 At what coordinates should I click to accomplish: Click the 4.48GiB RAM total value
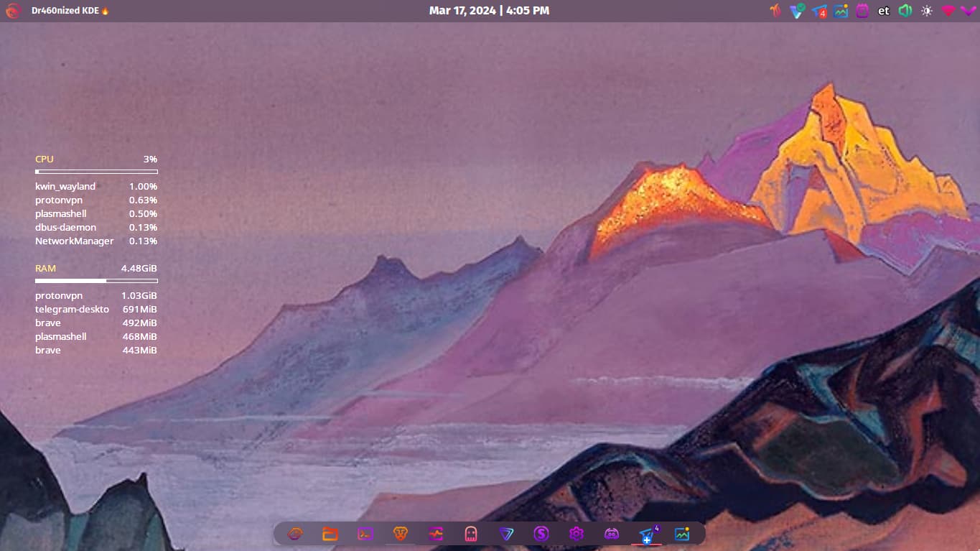point(139,268)
